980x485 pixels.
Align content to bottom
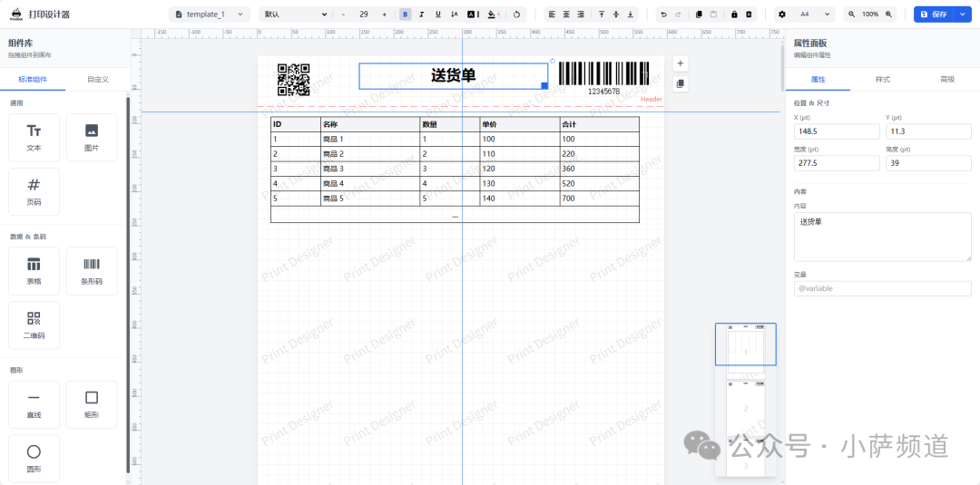tap(631, 15)
